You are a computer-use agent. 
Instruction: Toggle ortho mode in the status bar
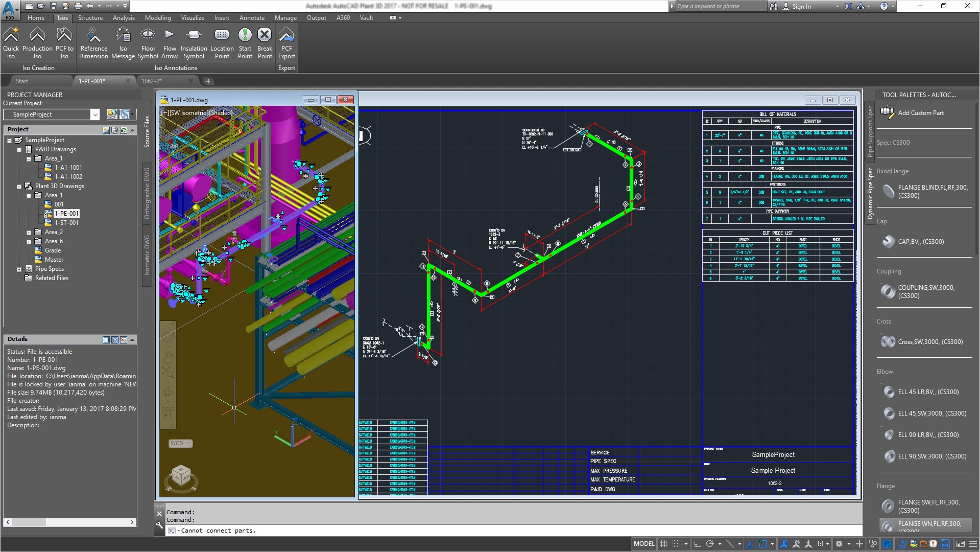(x=697, y=544)
